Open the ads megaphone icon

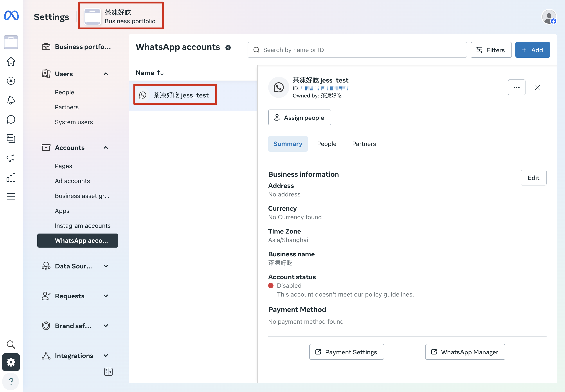point(11,158)
